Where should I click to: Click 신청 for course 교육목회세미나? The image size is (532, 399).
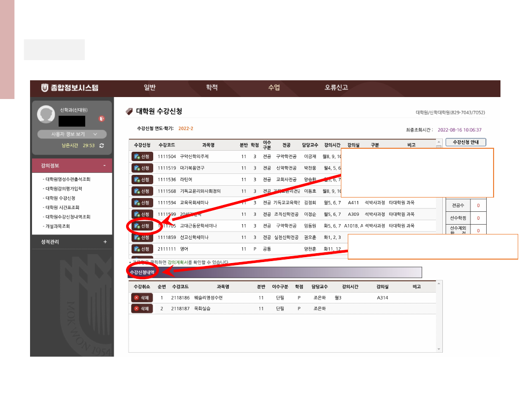coord(142,202)
